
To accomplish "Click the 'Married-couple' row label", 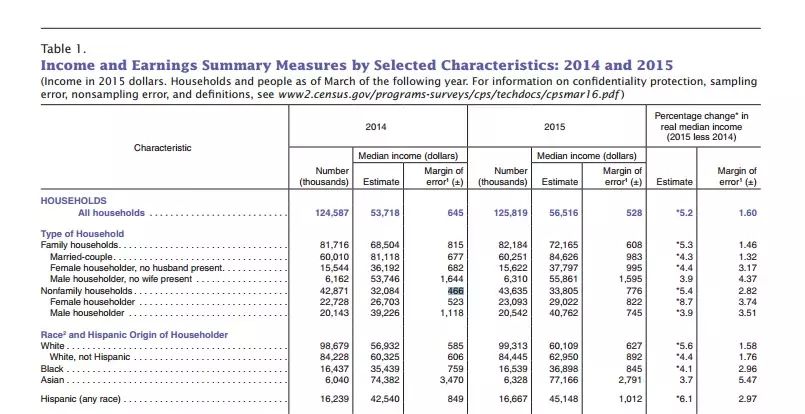I will coord(81,256).
